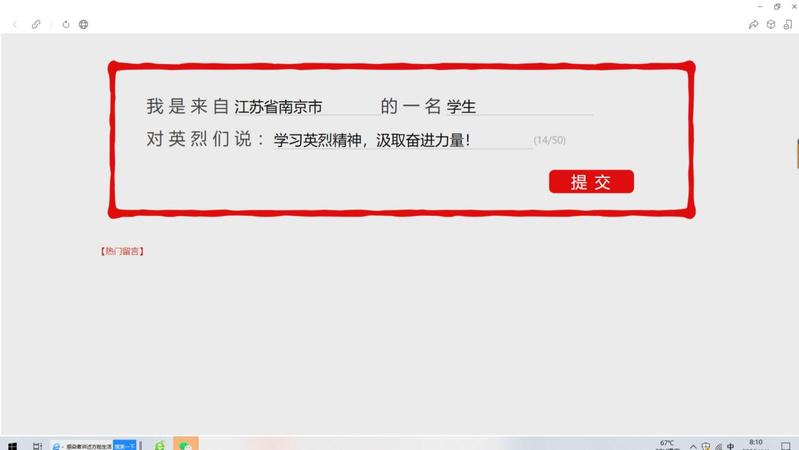The width and height of the screenshot is (799, 450).
Task: Click the 江苏省南京市 location field
Action: [x=305, y=107]
